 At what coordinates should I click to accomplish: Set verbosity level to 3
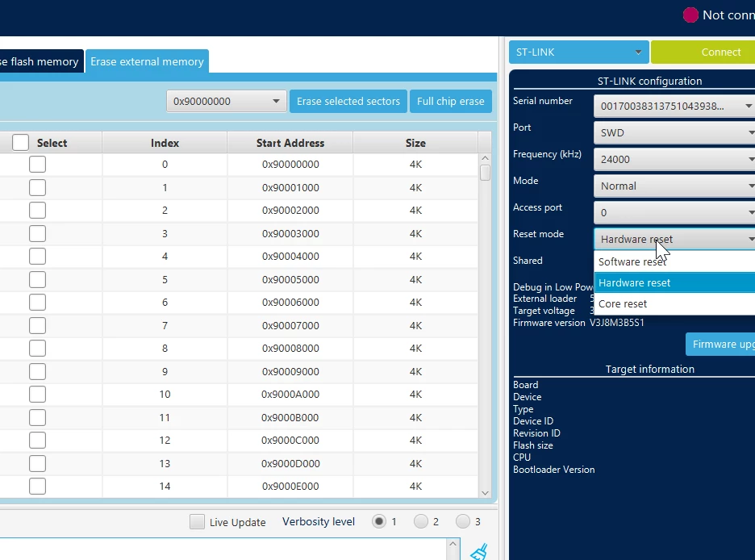point(463,521)
